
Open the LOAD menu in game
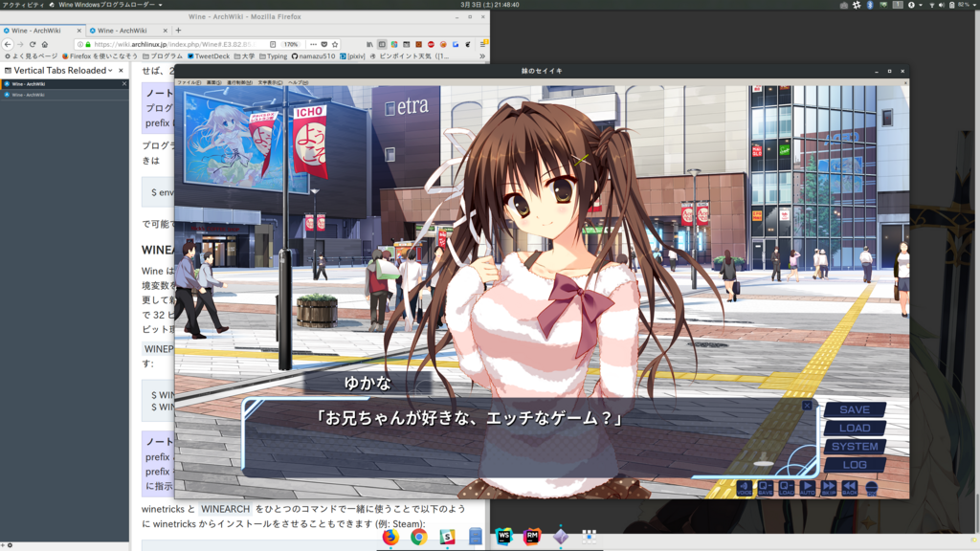[x=855, y=428]
